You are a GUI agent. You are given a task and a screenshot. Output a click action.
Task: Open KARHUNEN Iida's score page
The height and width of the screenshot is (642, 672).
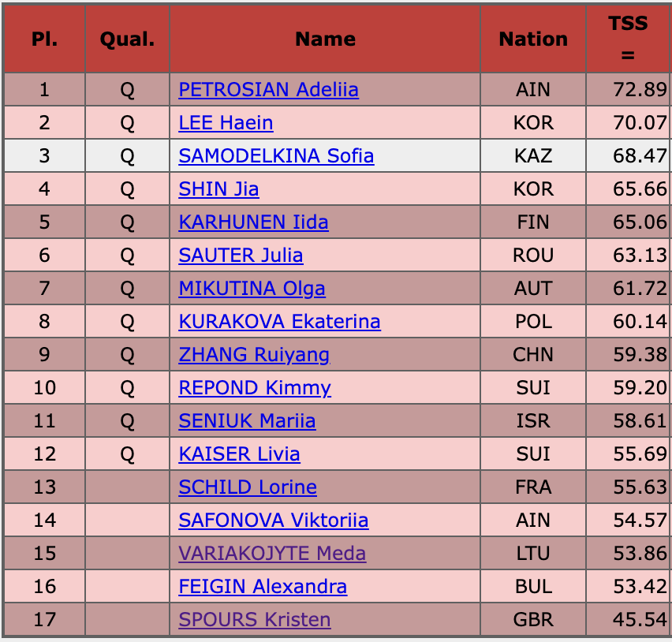[x=253, y=222]
